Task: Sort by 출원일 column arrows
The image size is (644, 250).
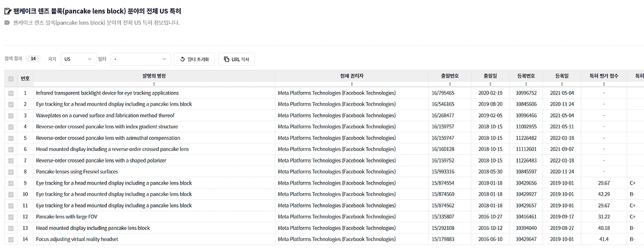Action: tap(490, 84)
